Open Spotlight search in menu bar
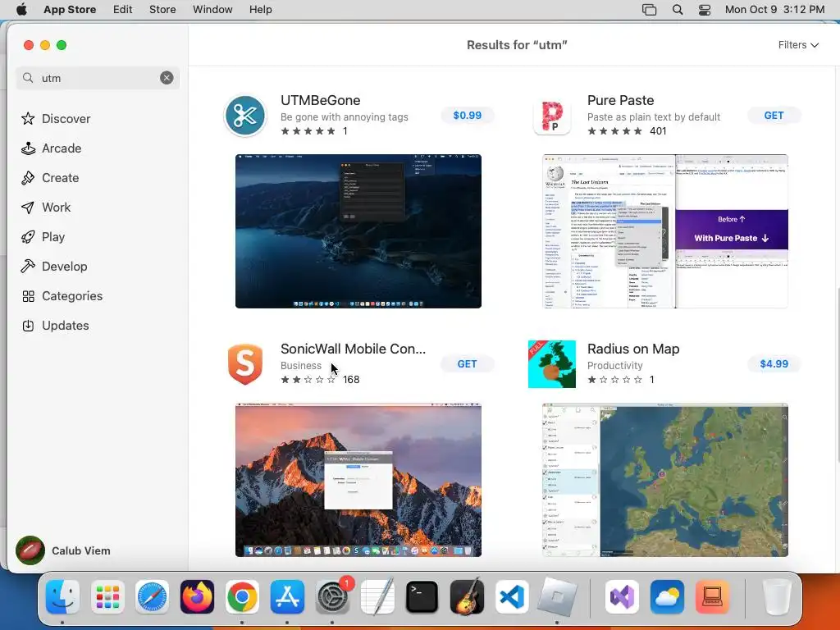The image size is (840, 630). [x=677, y=10]
